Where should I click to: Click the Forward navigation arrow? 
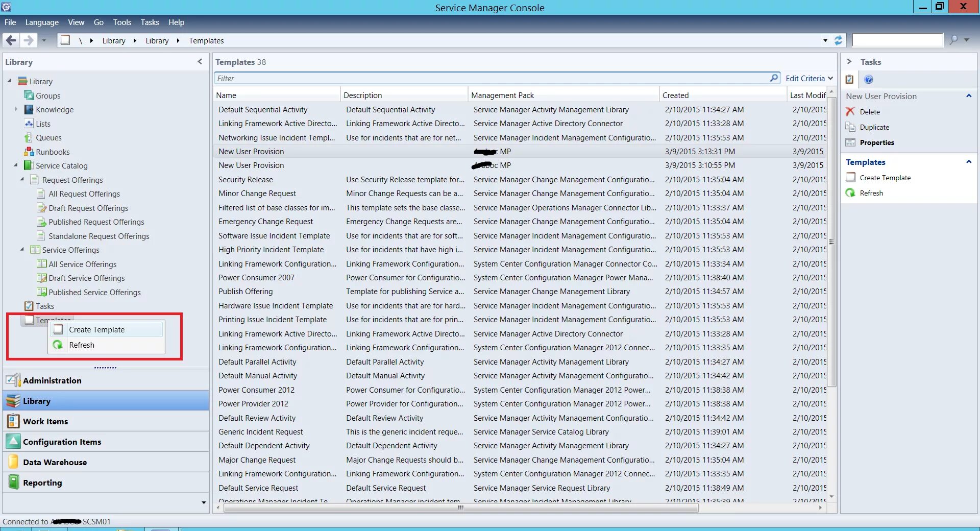coord(29,40)
